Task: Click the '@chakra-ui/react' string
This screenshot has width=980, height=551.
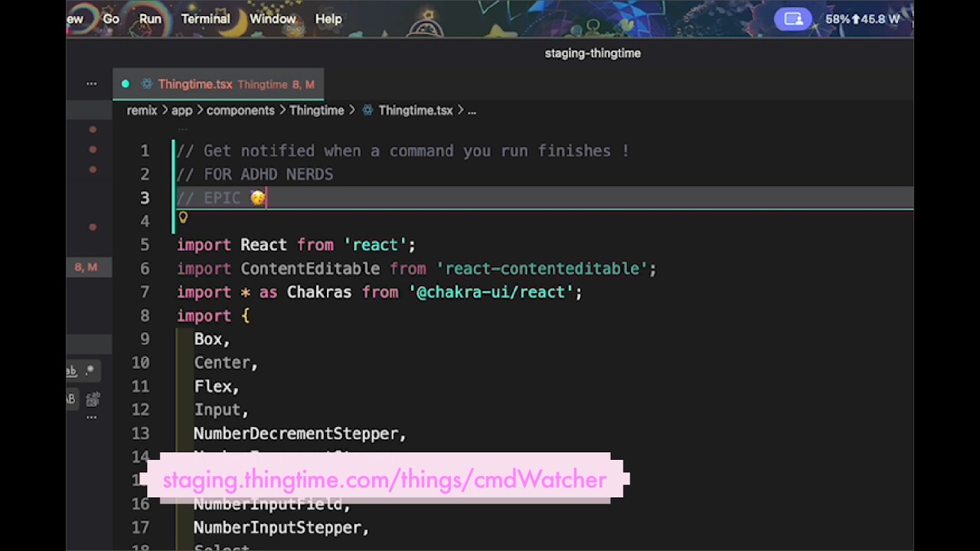Action: pos(491,292)
